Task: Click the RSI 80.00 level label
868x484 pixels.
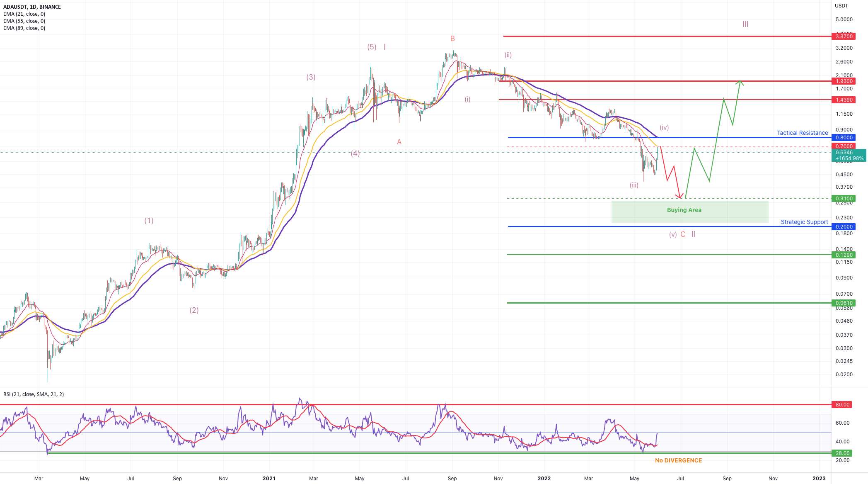Action: click(842, 405)
